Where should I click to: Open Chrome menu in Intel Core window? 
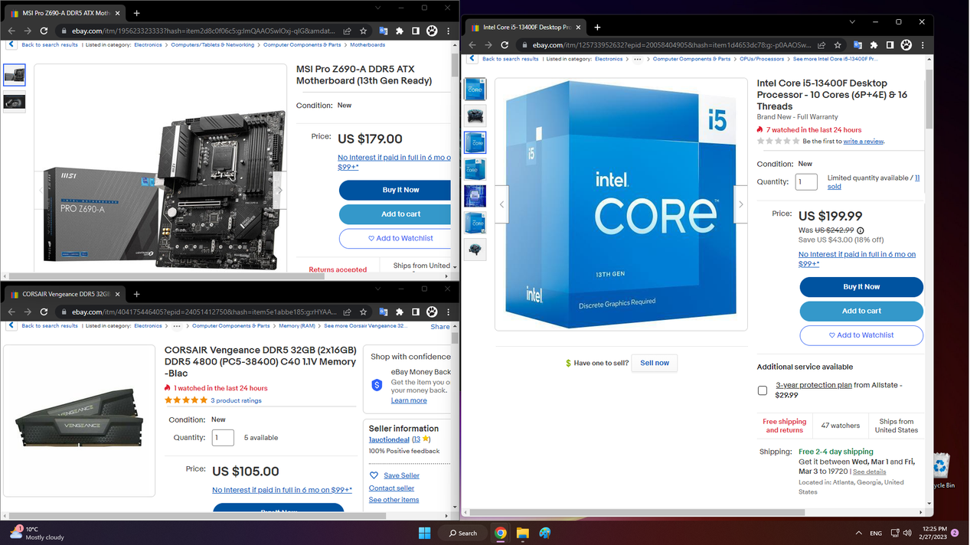point(923,45)
